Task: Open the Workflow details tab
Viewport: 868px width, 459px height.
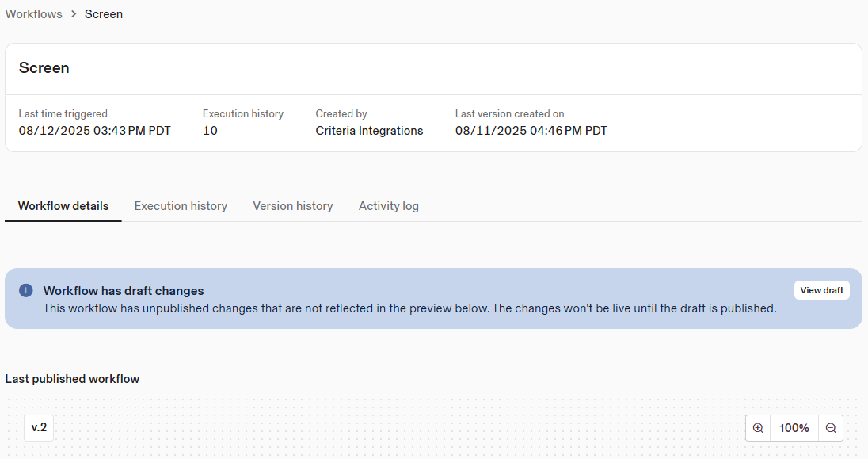Action: [x=63, y=206]
